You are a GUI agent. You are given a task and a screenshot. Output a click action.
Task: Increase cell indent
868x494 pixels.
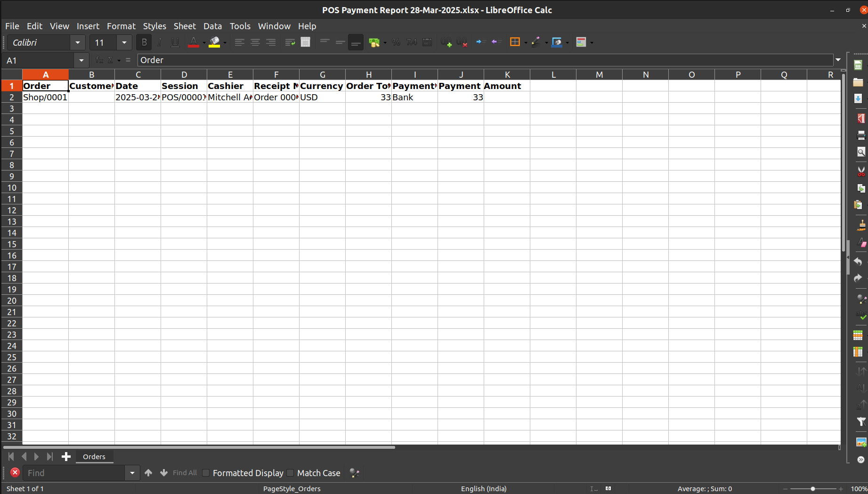coord(480,42)
